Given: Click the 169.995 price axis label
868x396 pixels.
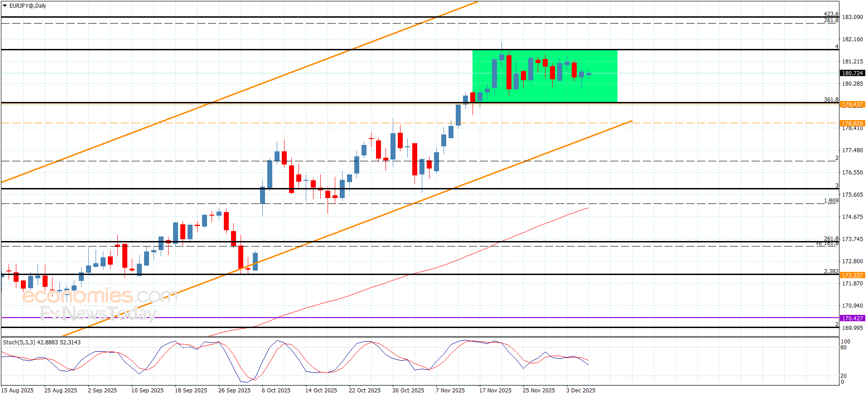Looking at the screenshot, I should 852,328.
